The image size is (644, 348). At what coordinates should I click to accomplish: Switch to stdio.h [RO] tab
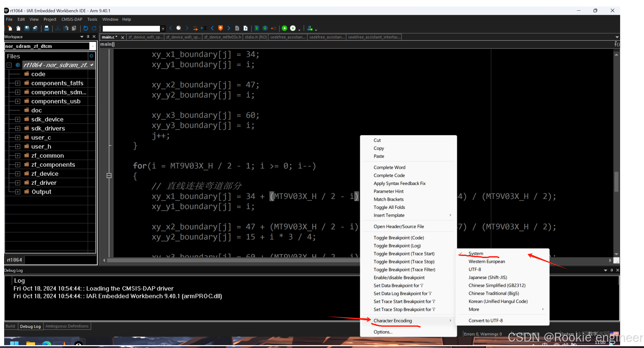point(255,37)
